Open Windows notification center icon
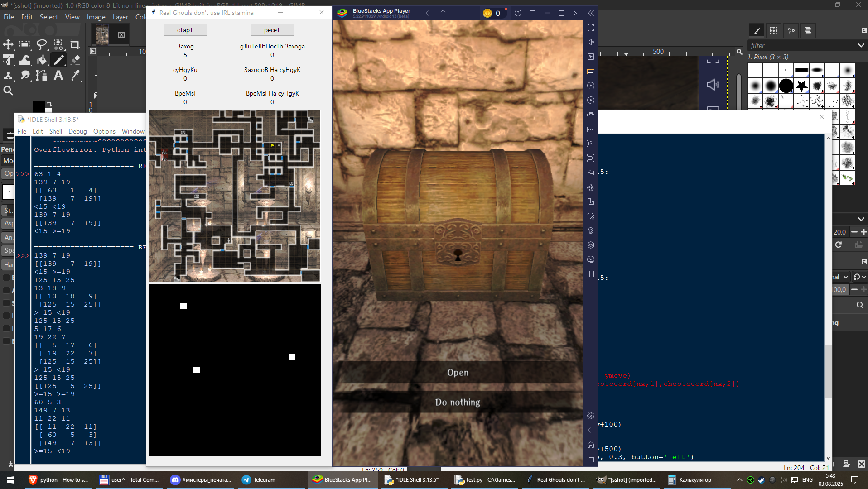Image resolution: width=868 pixels, height=489 pixels. click(855, 480)
